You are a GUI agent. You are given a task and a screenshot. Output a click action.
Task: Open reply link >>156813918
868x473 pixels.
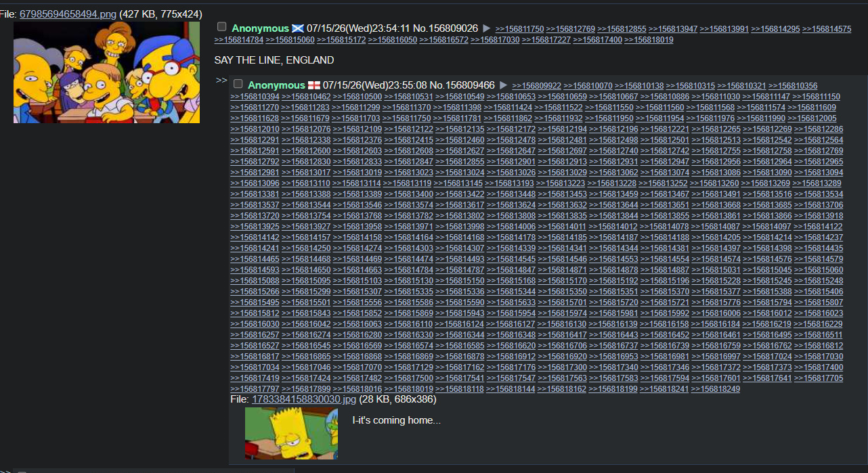819,216
